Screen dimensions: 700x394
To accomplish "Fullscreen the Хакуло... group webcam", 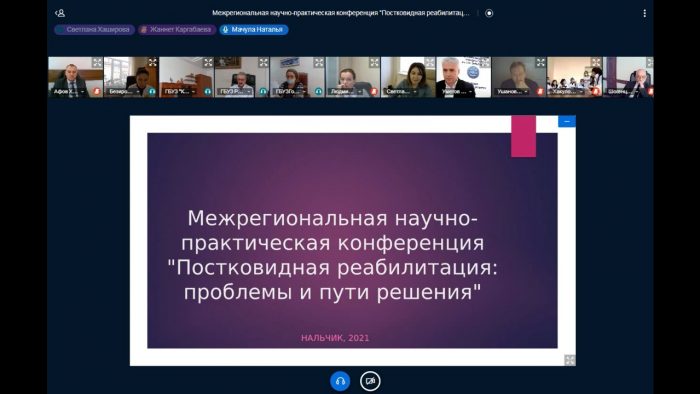I will point(596,62).
